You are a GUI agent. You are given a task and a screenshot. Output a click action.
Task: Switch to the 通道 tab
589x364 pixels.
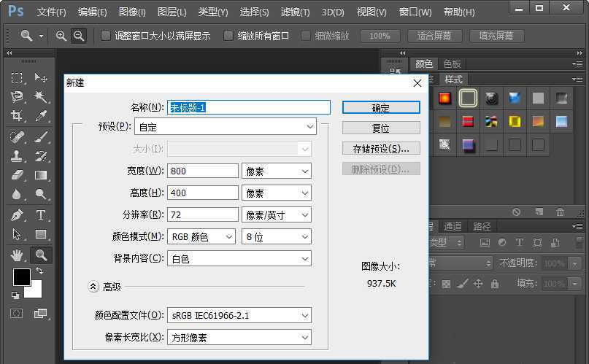(x=453, y=226)
